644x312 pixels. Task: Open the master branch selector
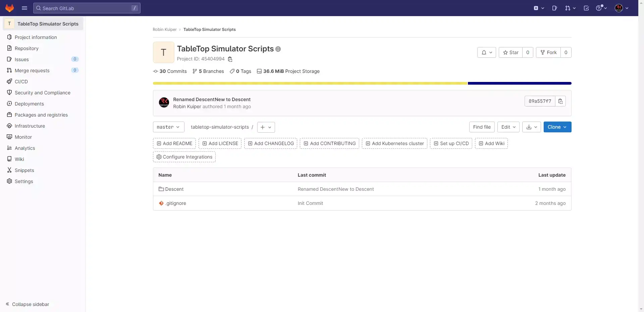pyautogui.click(x=168, y=127)
